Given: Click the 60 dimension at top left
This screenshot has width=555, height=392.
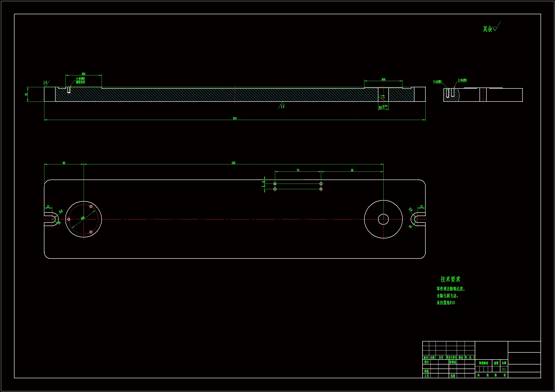Looking at the screenshot, I should [x=64, y=163].
